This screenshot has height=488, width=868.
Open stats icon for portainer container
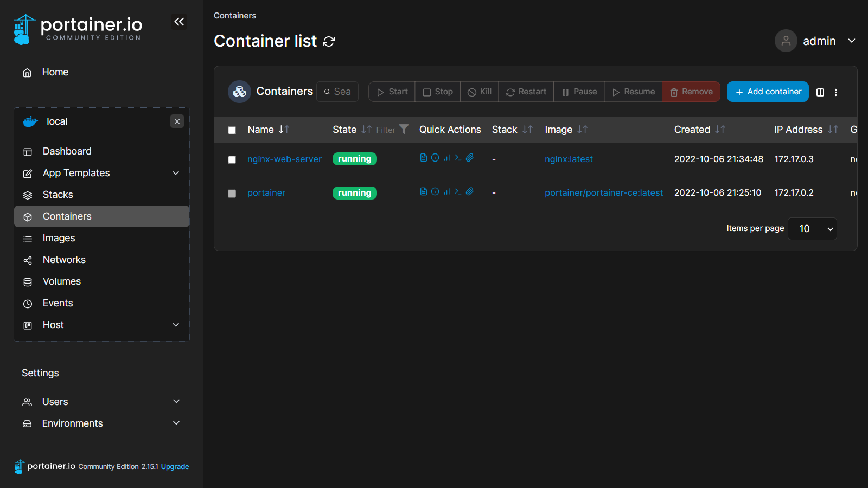(x=446, y=191)
